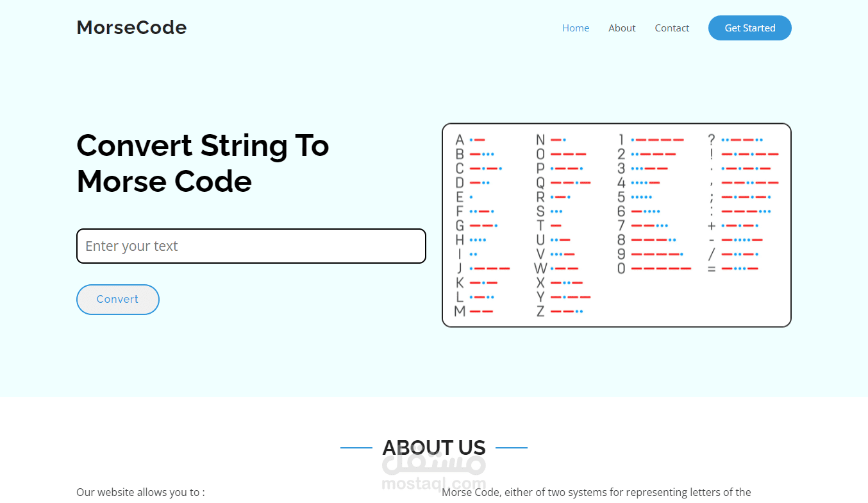The width and height of the screenshot is (868, 503).
Task: Click the ABOUT US section heading
Action: pyautogui.click(x=433, y=447)
